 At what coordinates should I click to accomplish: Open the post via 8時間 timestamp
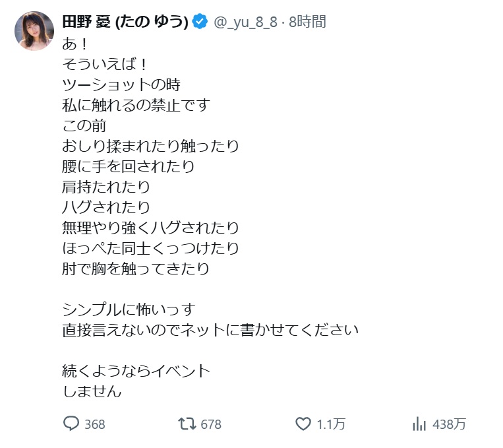[307, 22]
